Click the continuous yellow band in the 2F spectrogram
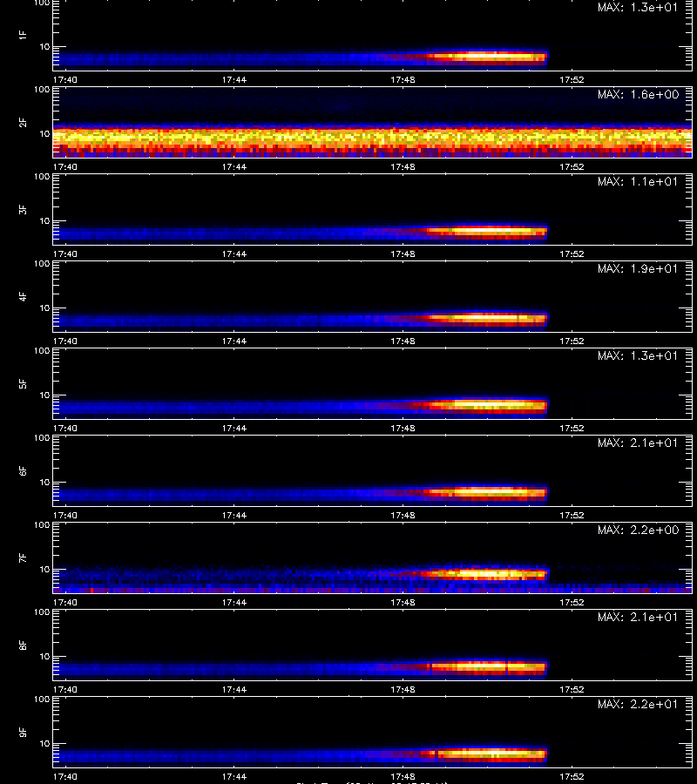This screenshot has width=697, height=784. [x=373, y=137]
